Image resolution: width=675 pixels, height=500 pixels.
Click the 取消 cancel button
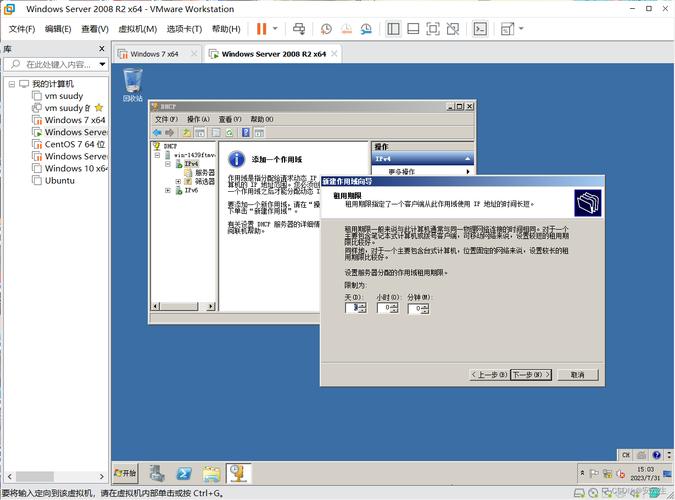578,375
